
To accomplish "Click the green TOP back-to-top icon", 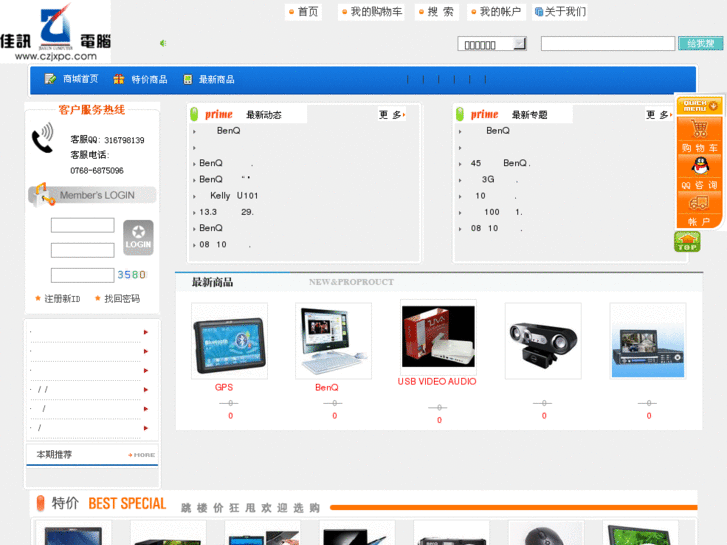I will point(687,242).
